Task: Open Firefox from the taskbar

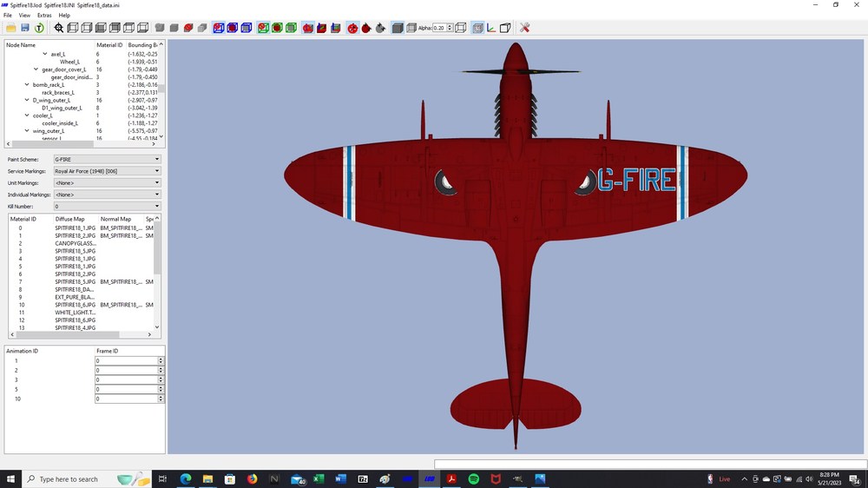Action: 253,479
